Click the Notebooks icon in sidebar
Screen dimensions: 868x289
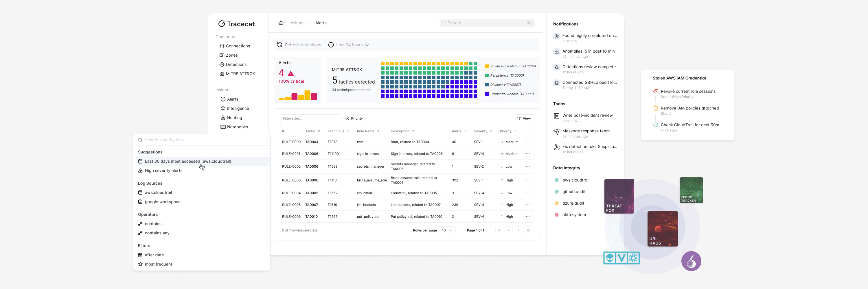coord(223,127)
